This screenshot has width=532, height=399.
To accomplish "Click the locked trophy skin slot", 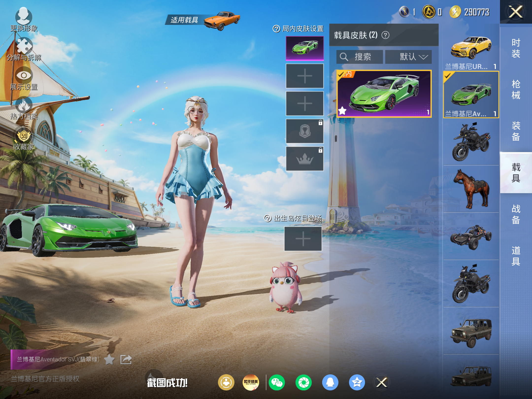I will 305,131.
